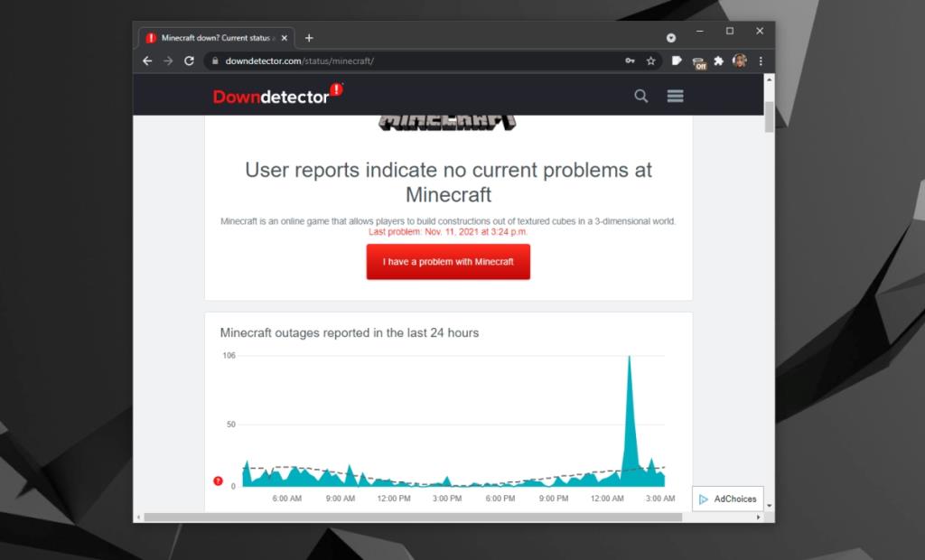Switch to the Minecraft status tab
Viewport: 925px width, 560px height.
pyautogui.click(x=217, y=38)
